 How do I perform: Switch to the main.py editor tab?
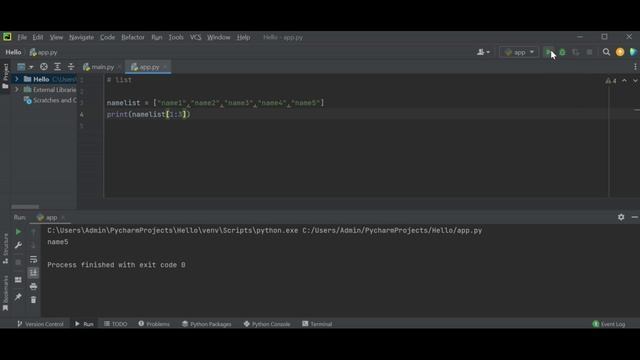click(x=98, y=67)
